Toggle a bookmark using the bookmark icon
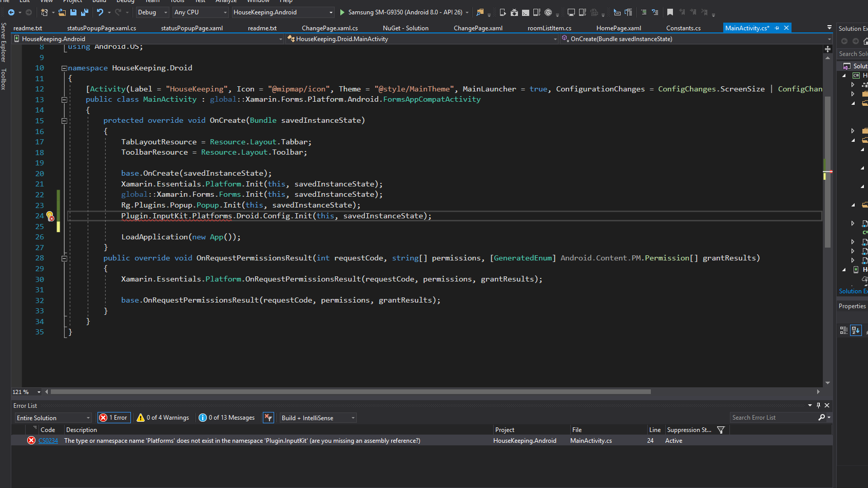The image size is (868, 488). pos(670,12)
